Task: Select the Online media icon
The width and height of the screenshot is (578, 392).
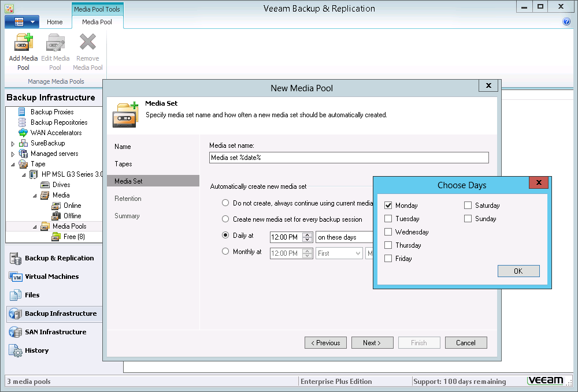Action: pos(56,206)
